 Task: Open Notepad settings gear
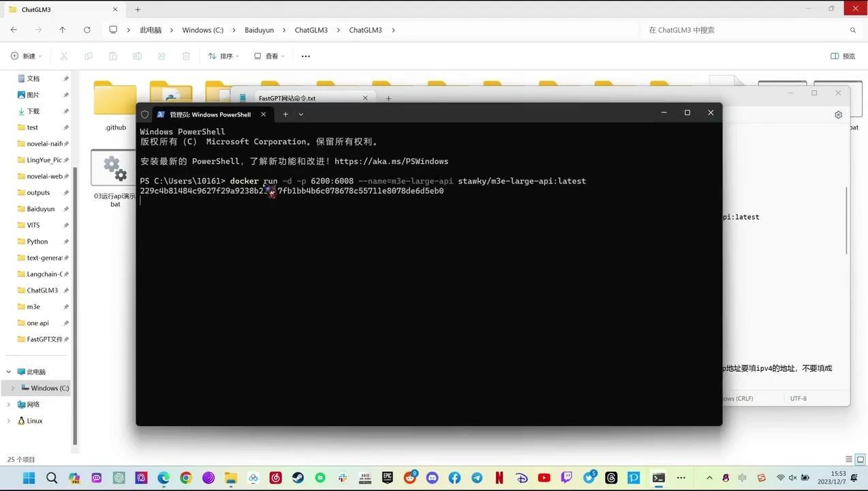click(838, 115)
